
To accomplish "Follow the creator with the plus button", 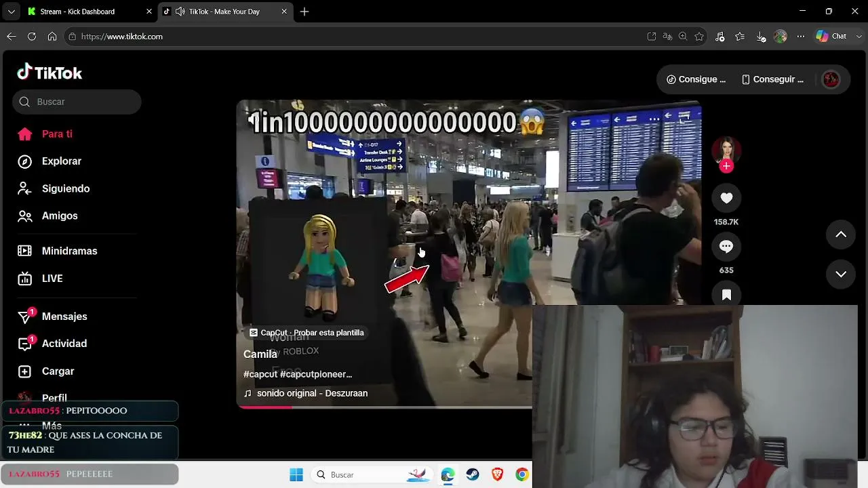I will pos(726,166).
